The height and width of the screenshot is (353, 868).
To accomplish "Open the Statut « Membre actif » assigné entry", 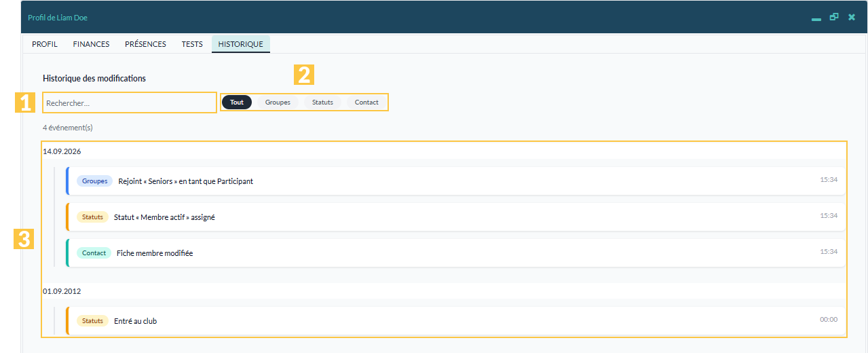I will pyautogui.click(x=456, y=217).
